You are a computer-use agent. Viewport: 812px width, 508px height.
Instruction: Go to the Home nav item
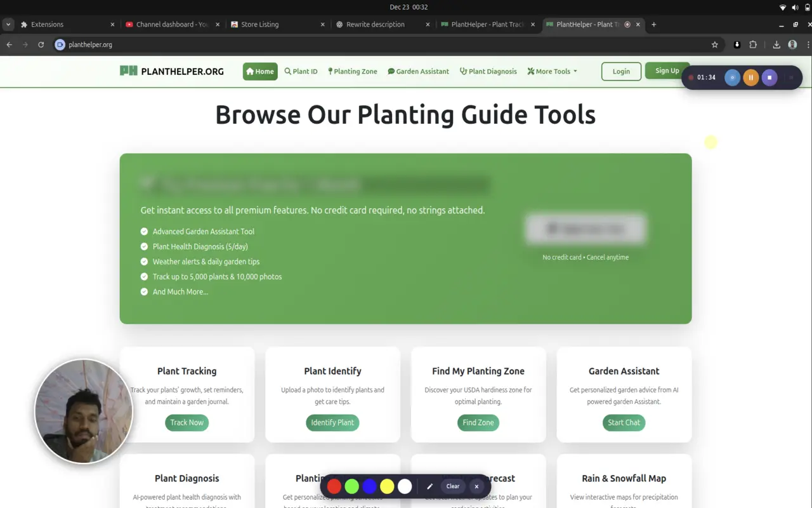click(x=260, y=71)
